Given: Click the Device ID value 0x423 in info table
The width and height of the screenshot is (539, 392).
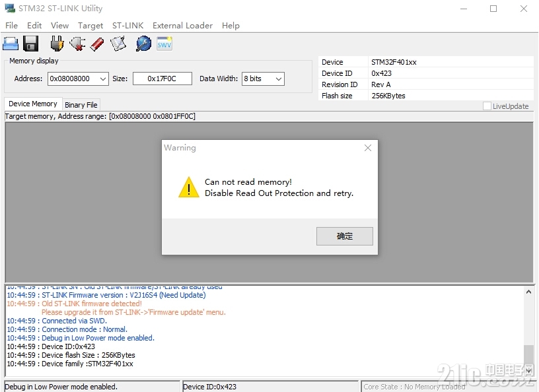Looking at the screenshot, I should click(381, 73).
